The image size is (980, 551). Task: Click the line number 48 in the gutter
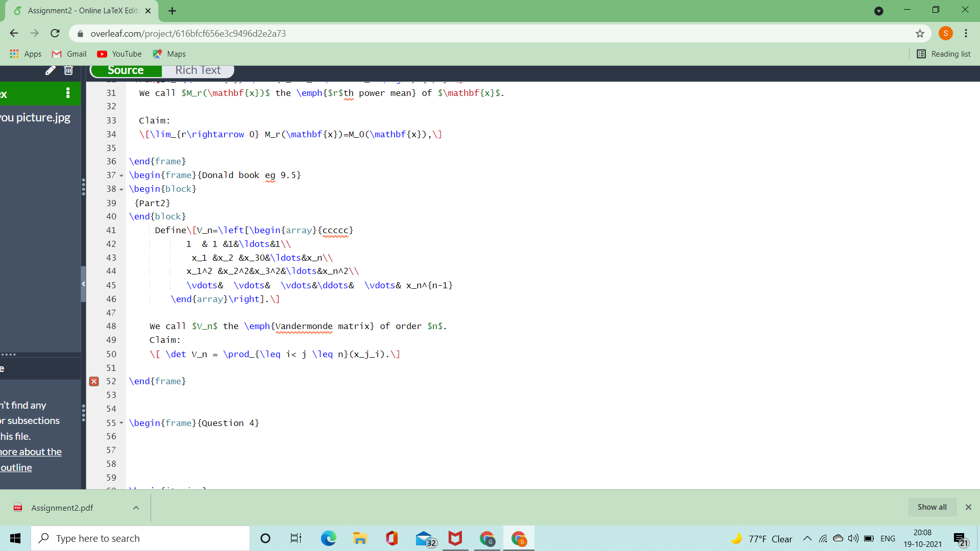tap(111, 326)
